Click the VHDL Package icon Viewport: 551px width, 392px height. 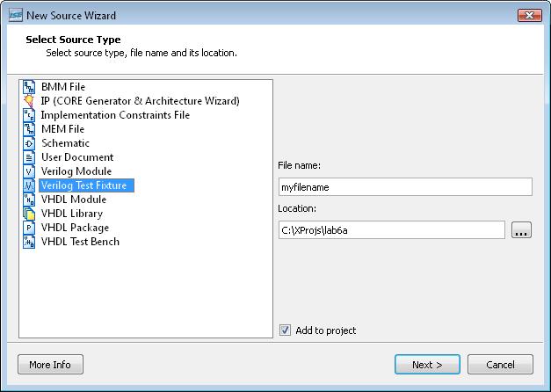click(x=29, y=228)
